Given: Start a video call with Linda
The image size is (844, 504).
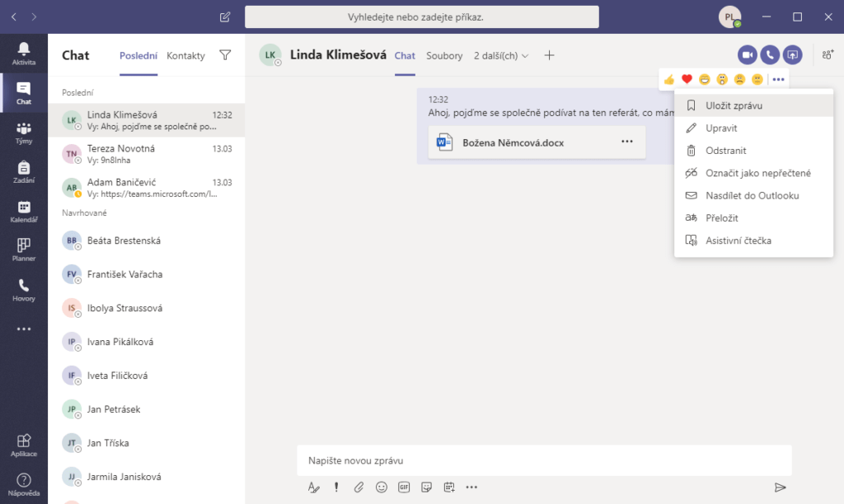Looking at the screenshot, I should (747, 55).
